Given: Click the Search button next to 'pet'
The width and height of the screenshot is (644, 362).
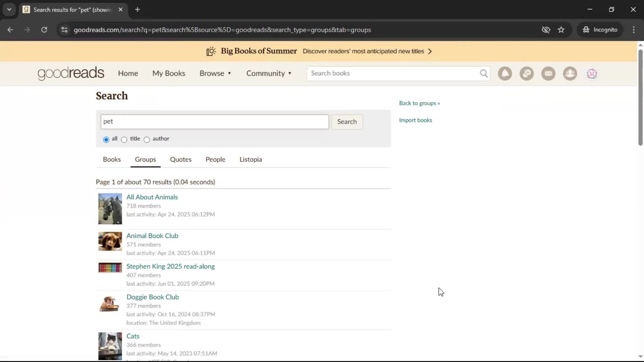Looking at the screenshot, I should point(347,122).
